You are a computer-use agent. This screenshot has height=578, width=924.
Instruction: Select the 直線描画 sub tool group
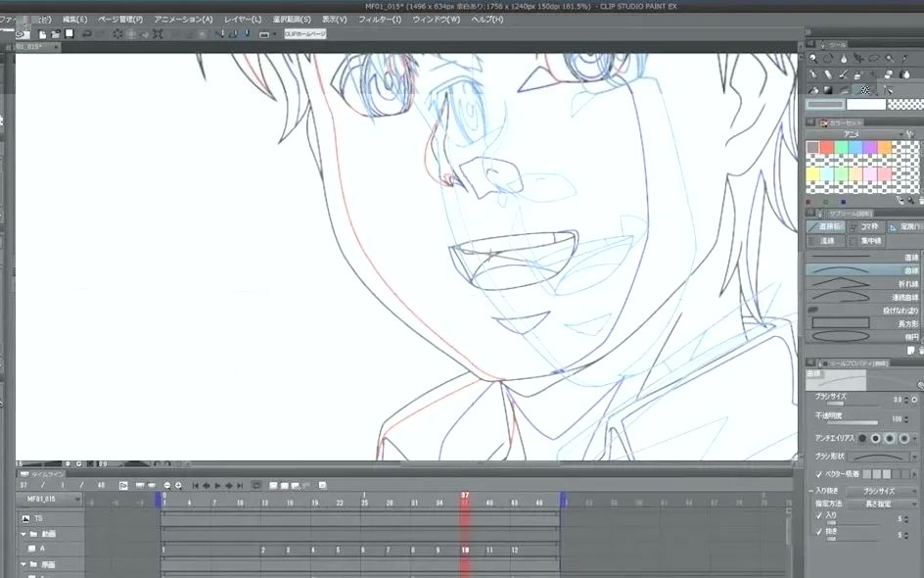[825, 226]
